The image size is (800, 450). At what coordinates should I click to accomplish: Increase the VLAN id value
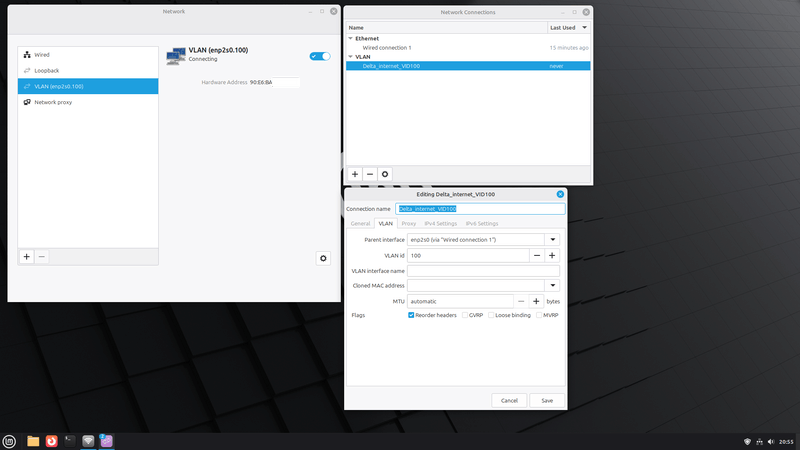552,256
